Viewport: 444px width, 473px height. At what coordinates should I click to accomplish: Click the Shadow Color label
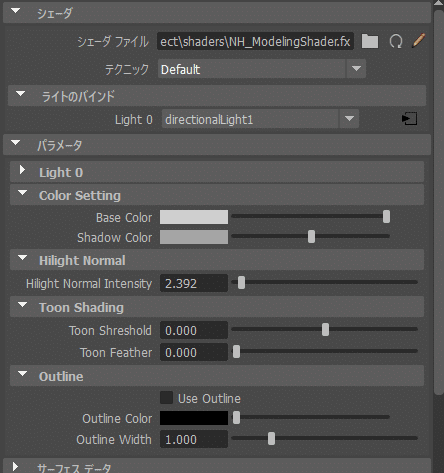115,238
